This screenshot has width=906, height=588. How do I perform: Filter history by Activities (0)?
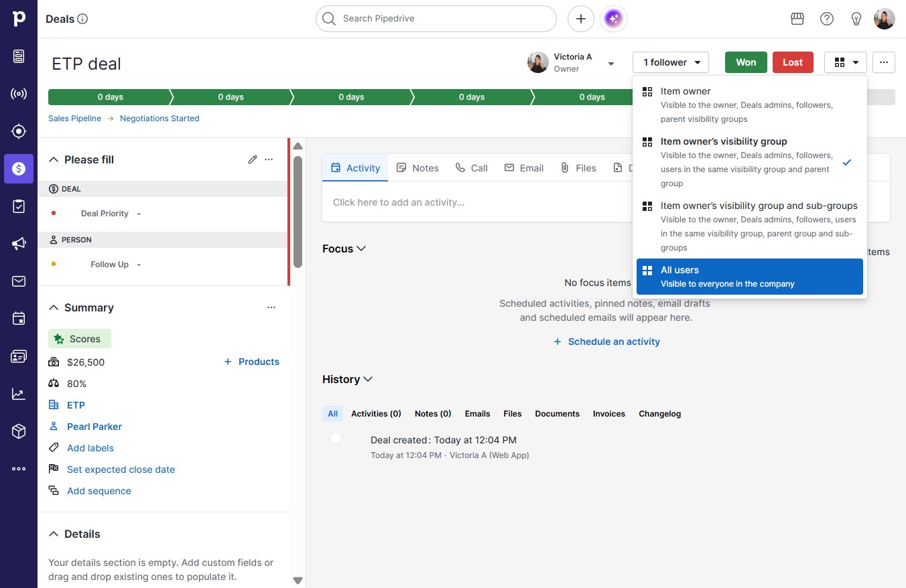click(376, 414)
